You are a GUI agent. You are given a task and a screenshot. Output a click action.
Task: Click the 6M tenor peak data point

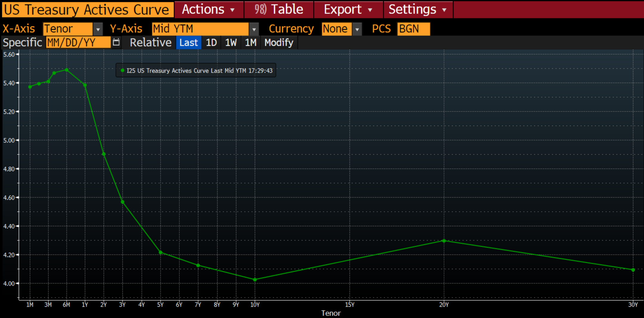[x=67, y=70]
